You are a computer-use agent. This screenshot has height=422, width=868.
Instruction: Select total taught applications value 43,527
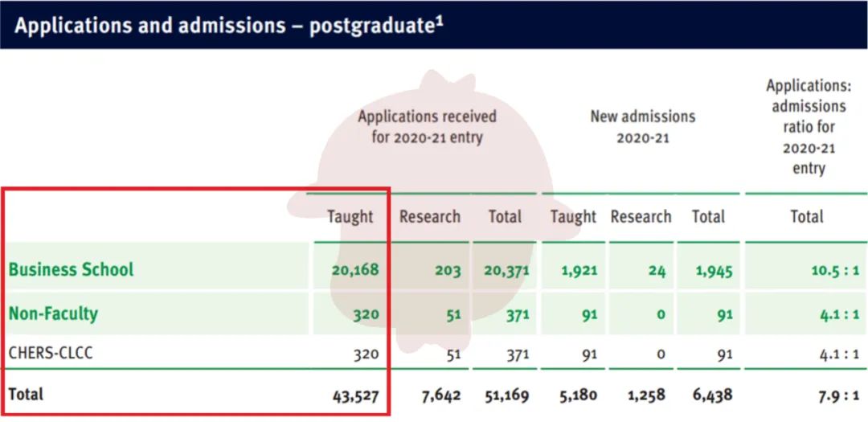point(354,395)
